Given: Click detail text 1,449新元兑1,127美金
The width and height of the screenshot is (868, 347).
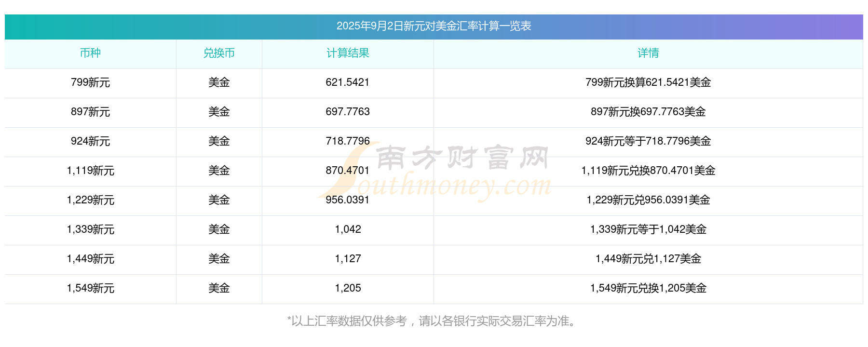Looking at the screenshot, I should 648,259.
